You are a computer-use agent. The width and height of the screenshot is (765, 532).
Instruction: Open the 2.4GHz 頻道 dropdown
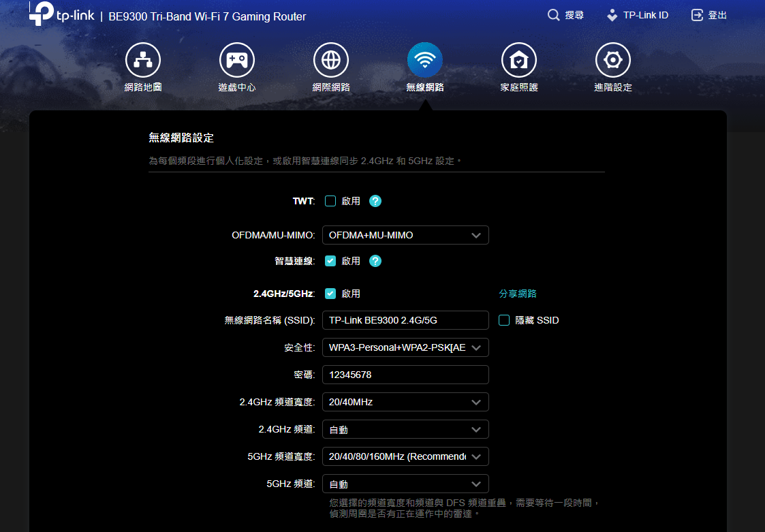coord(405,430)
